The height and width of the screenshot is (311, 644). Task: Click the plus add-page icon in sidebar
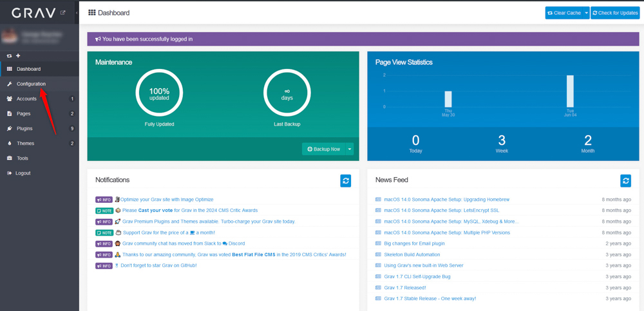(x=18, y=56)
